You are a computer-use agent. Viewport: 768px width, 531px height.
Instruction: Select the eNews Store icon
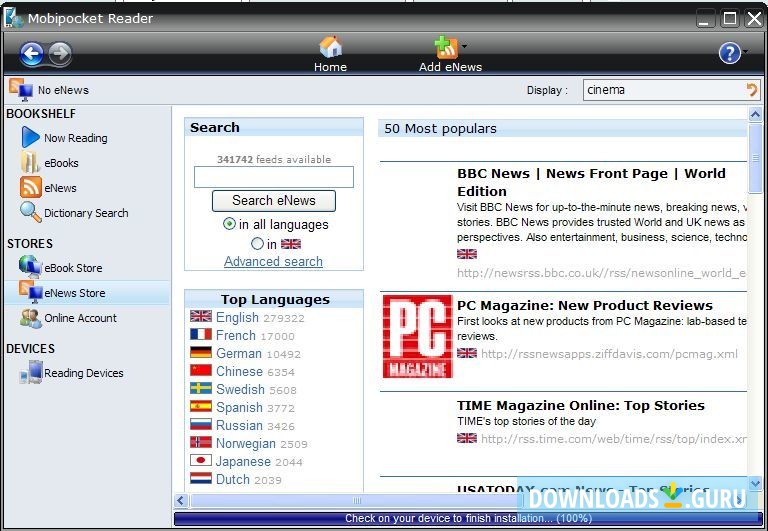(30, 292)
